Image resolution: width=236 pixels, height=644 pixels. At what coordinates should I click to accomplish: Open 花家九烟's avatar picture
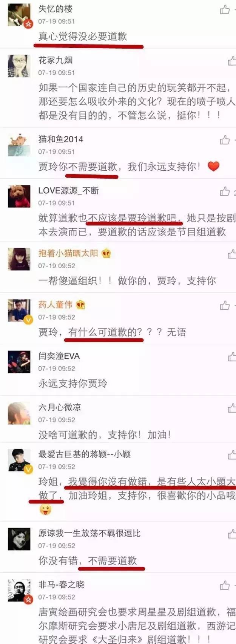(19, 66)
